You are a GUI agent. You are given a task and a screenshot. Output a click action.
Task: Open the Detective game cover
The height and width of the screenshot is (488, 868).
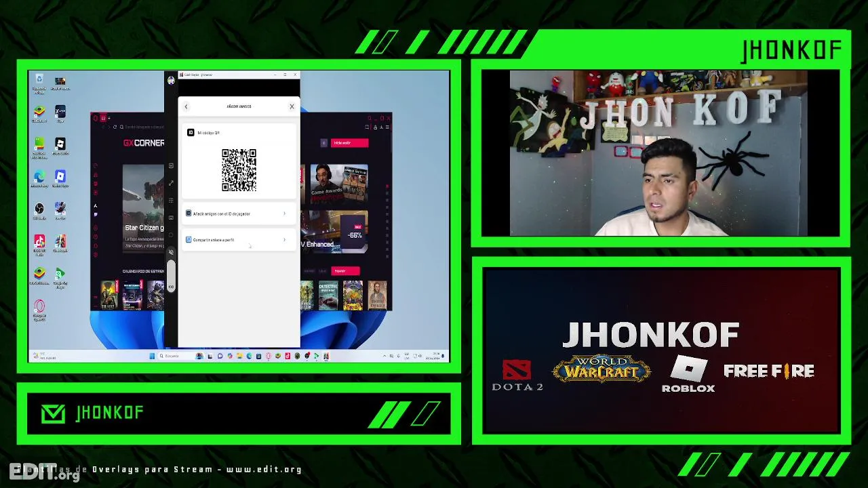click(328, 296)
